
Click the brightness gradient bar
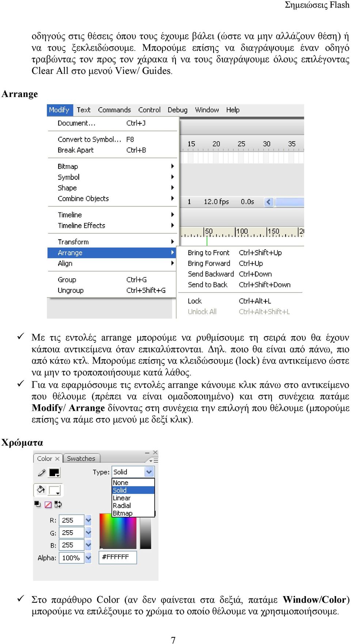[146, 533]
